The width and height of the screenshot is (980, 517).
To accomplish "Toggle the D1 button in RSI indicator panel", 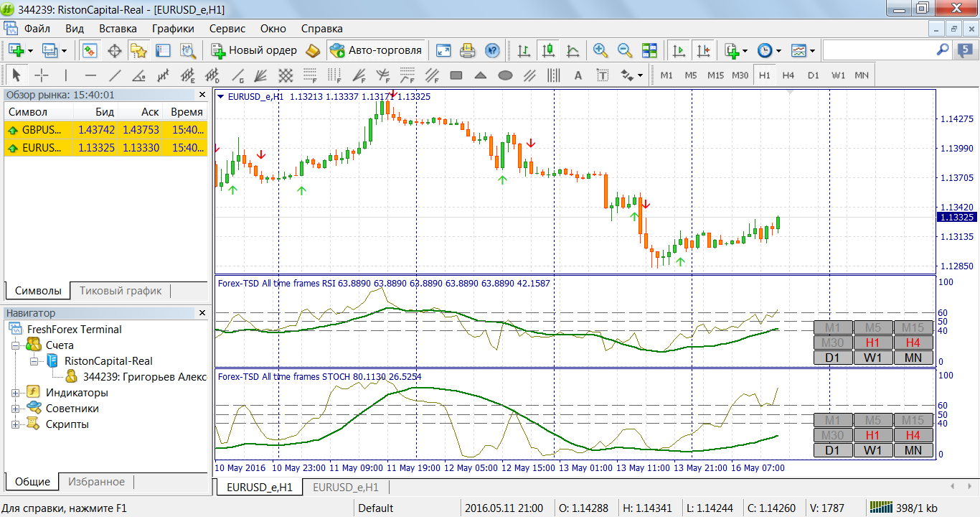I will (x=832, y=358).
